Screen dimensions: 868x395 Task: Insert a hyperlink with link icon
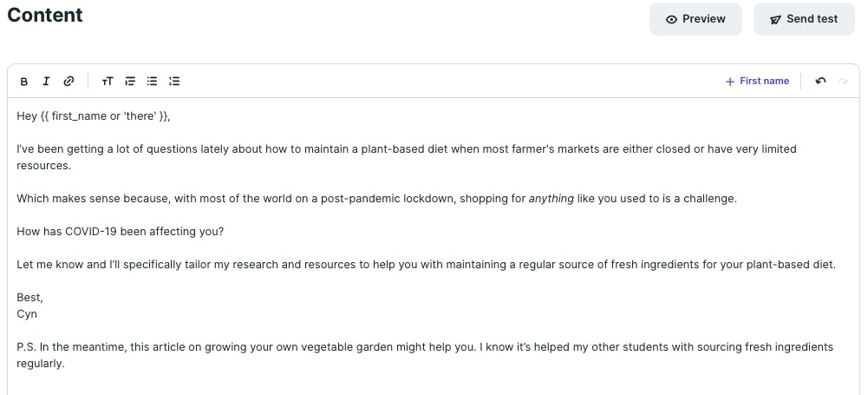click(69, 82)
